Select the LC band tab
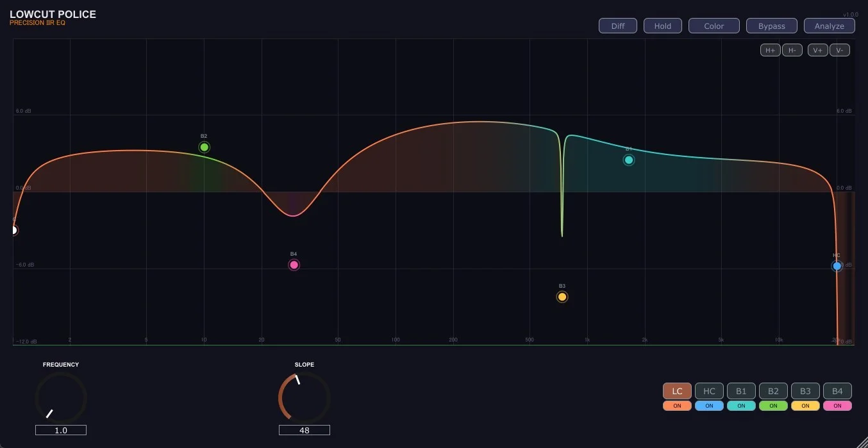 tap(678, 391)
